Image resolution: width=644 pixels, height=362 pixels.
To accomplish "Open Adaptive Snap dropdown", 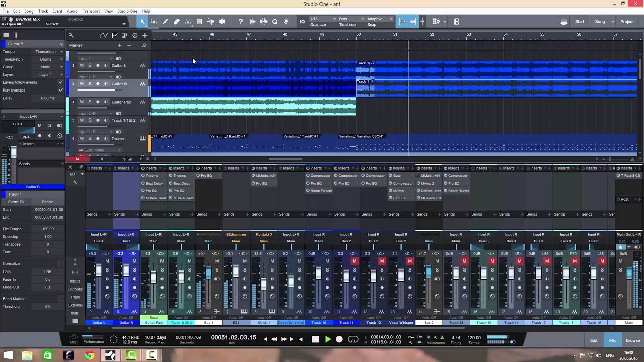I will point(380,19).
